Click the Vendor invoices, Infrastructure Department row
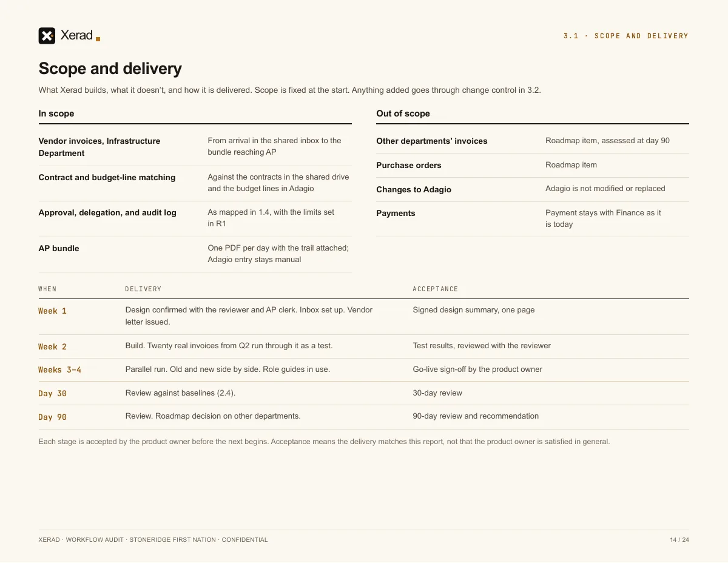Viewport: 728px width, 563px height. [x=195, y=147]
